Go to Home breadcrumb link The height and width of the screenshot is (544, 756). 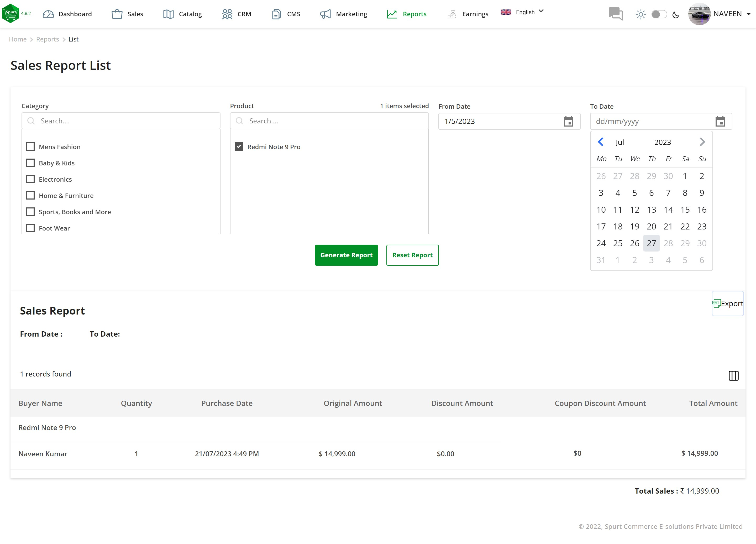18,39
